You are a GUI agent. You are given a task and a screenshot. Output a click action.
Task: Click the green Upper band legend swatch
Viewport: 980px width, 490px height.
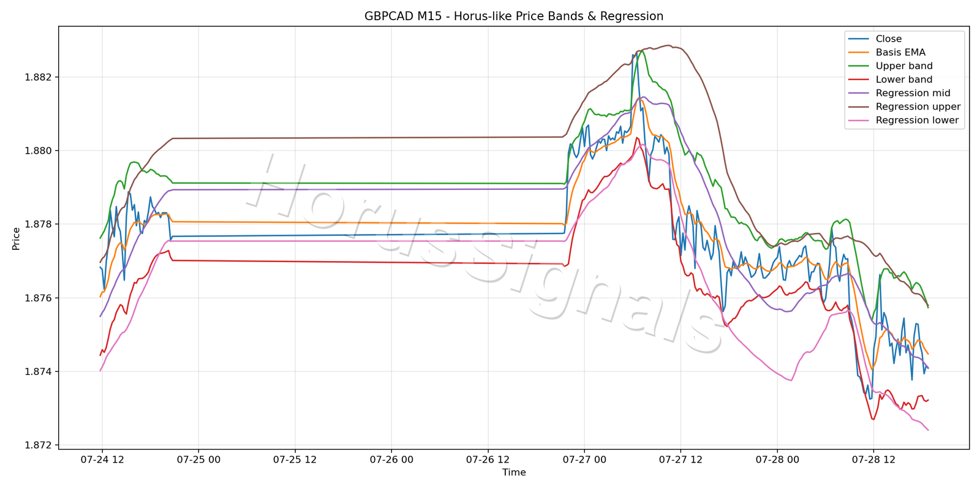[858, 66]
